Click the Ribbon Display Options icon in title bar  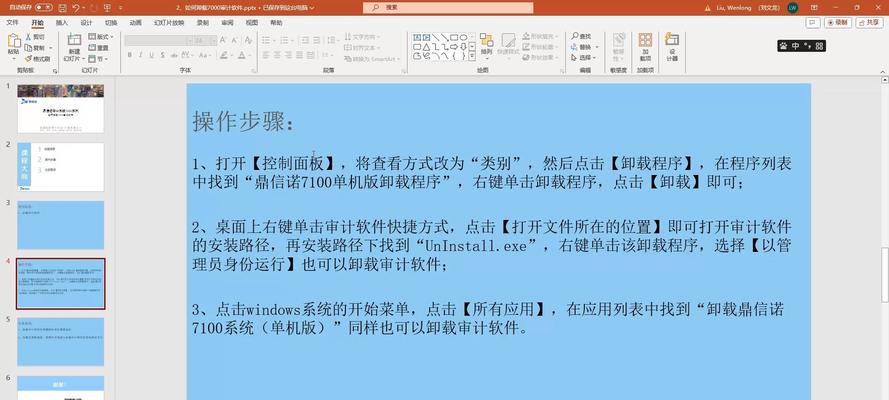click(814, 8)
